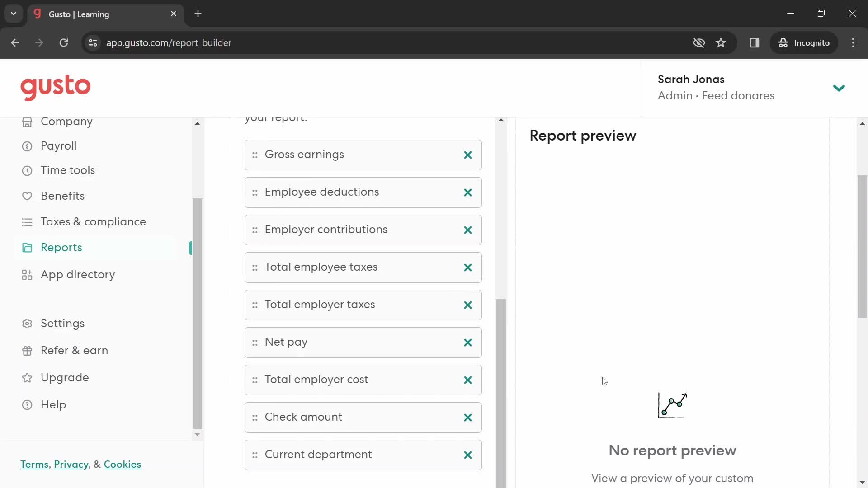The image size is (868, 488).
Task: Scroll up the report fields panel
Action: (501, 120)
